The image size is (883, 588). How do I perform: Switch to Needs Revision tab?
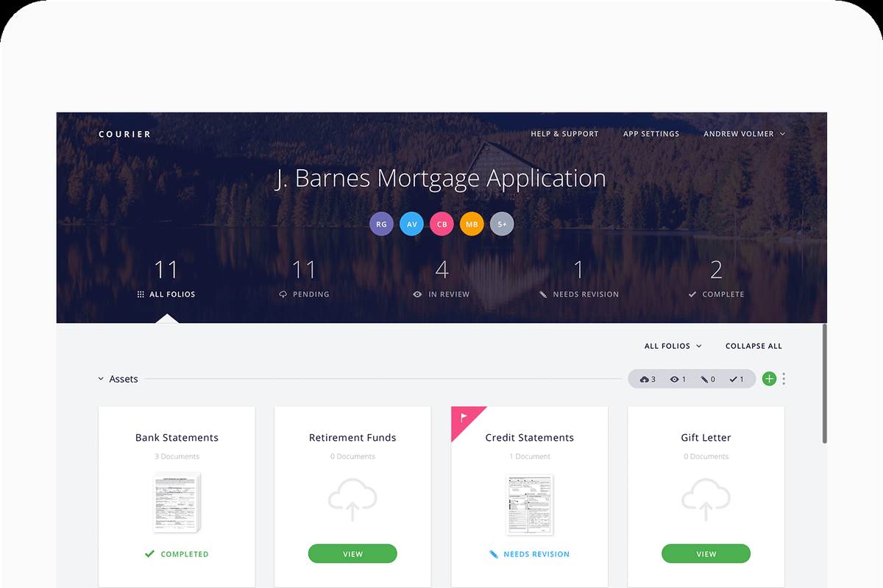pos(578,279)
